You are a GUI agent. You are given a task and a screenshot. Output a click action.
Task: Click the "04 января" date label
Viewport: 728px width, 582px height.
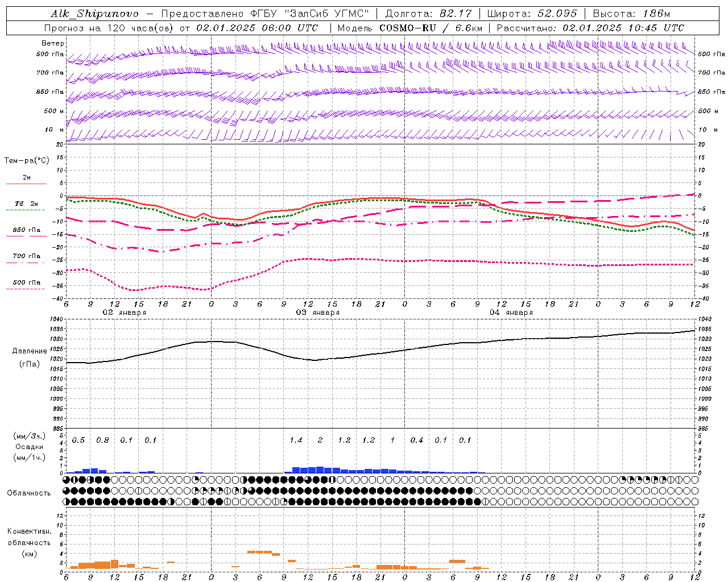[511, 312]
